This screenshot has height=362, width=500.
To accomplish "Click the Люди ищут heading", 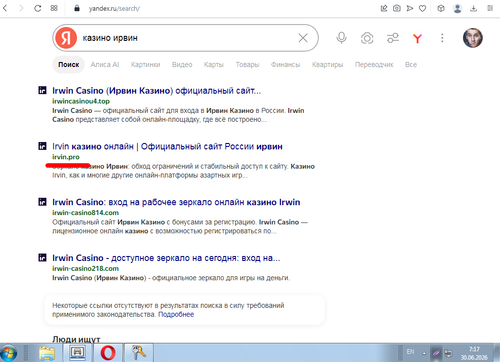I will pos(76,339).
